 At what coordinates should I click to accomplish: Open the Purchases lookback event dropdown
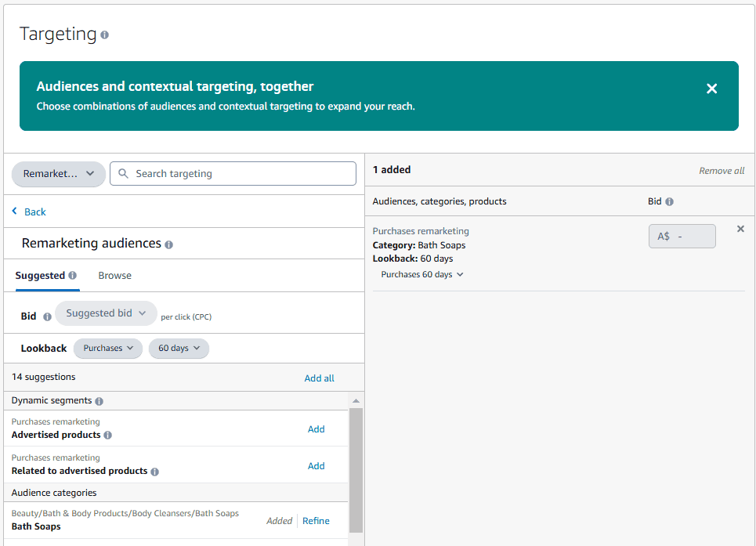tap(107, 348)
